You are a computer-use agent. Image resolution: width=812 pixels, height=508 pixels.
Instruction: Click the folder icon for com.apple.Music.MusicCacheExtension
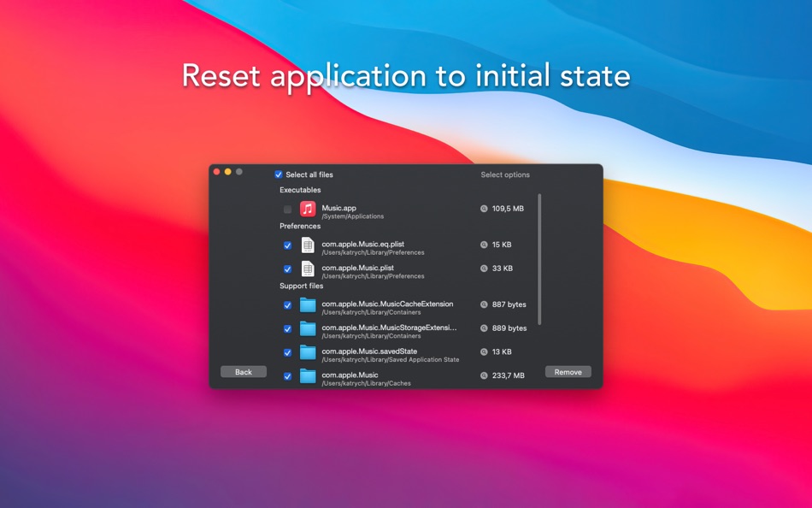tap(308, 304)
